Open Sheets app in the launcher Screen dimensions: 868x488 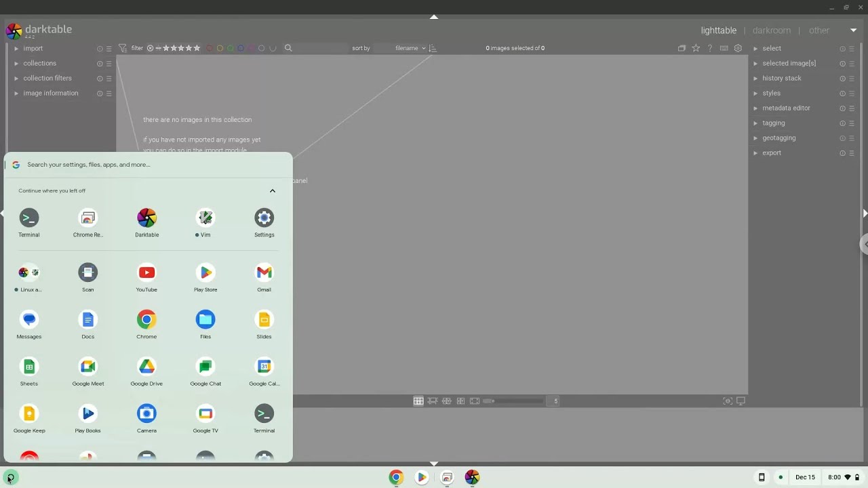(29, 372)
